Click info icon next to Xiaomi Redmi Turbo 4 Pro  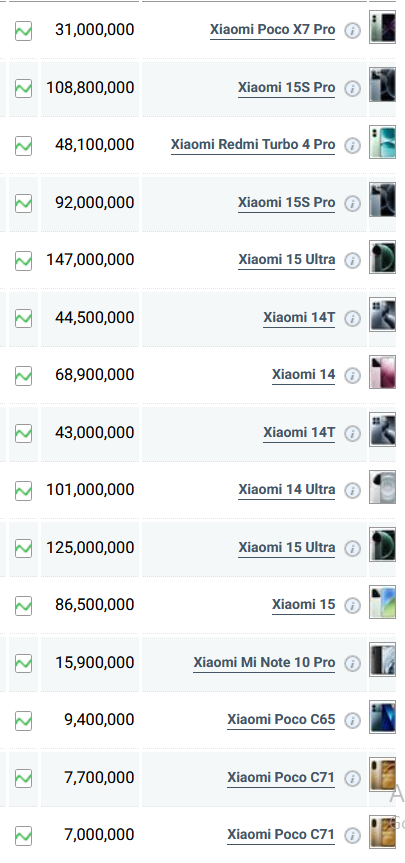pos(352,145)
